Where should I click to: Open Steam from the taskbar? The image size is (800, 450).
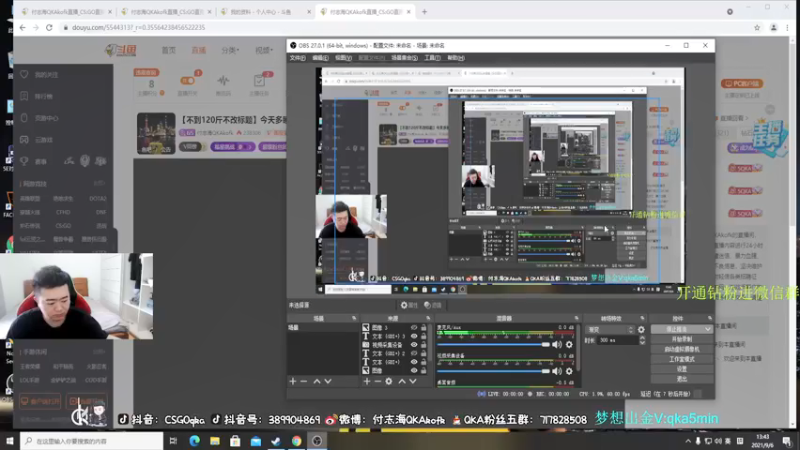click(276, 441)
